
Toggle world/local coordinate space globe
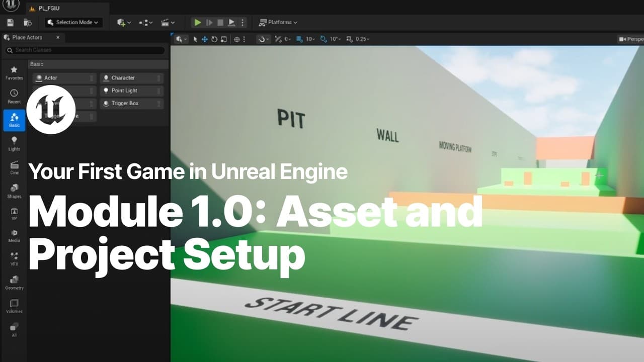coord(236,39)
